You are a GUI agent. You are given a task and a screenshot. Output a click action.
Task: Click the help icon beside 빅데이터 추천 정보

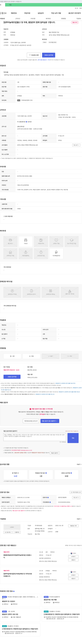click(x=14, y=591)
